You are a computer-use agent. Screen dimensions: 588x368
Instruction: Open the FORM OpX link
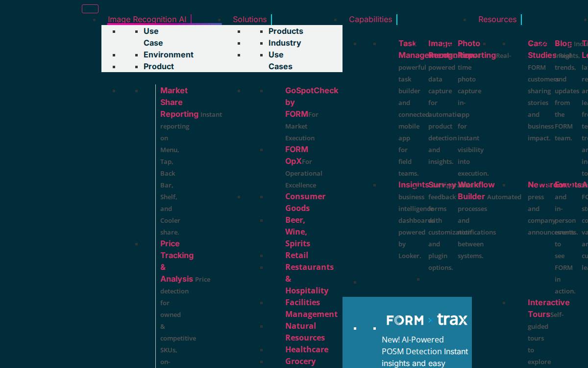297,155
